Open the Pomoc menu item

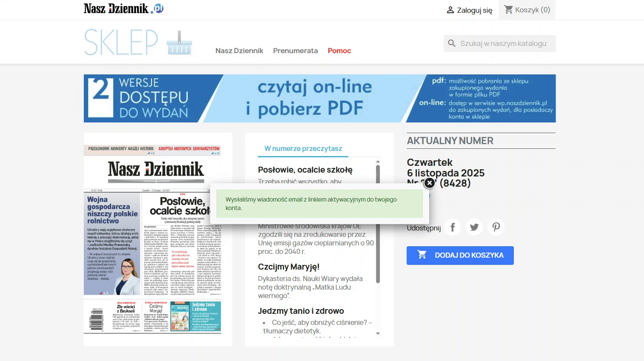339,51
